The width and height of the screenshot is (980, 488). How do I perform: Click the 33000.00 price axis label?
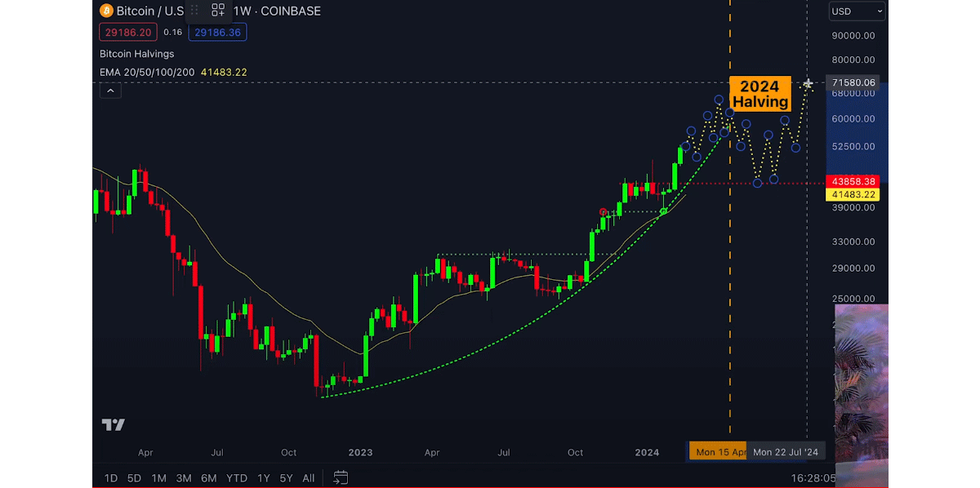(853, 242)
